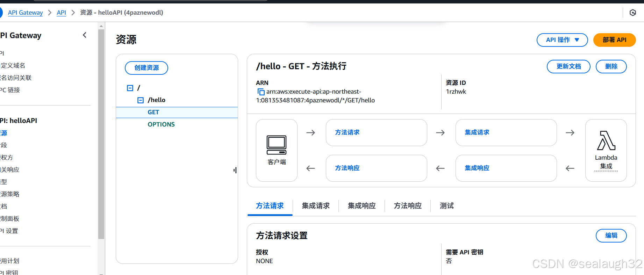This screenshot has width=644, height=275.
Task: Copy the ARN with the copy icon
Action: [x=261, y=92]
